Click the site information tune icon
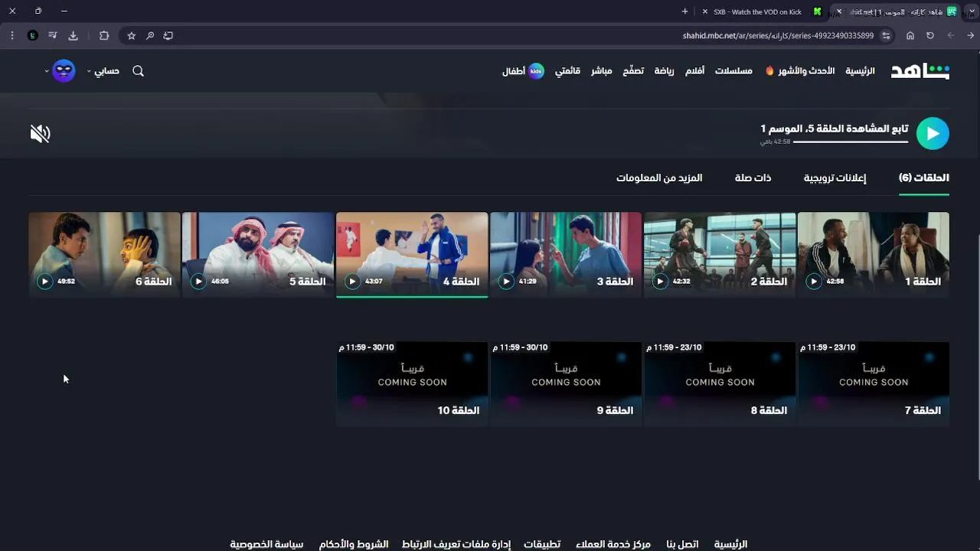The width and height of the screenshot is (980, 551). point(887,35)
